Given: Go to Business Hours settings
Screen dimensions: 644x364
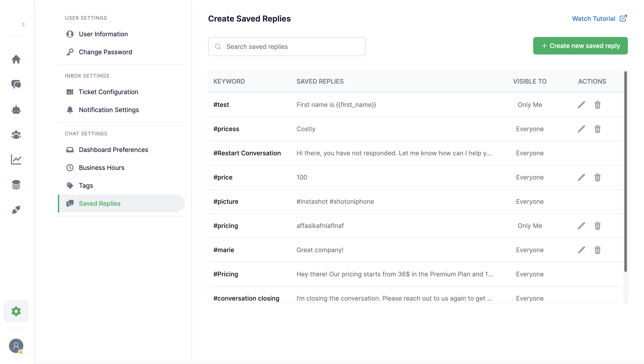Looking at the screenshot, I should (102, 168).
